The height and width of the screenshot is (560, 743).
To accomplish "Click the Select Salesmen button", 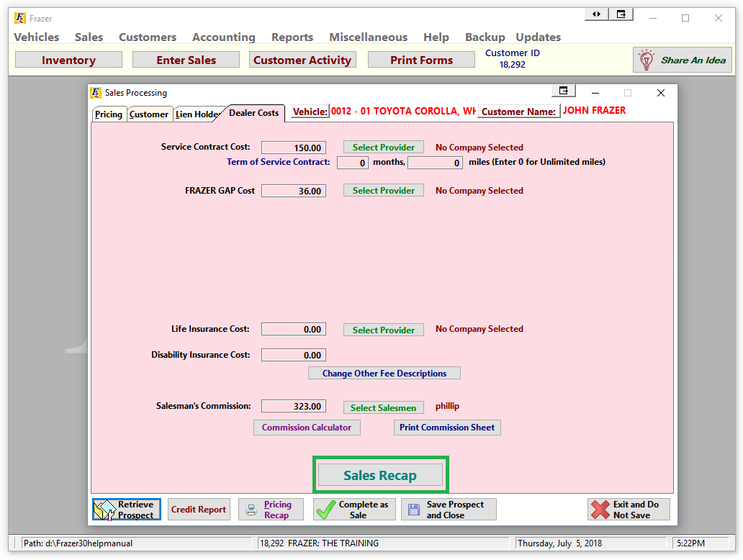I will [x=383, y=407].
